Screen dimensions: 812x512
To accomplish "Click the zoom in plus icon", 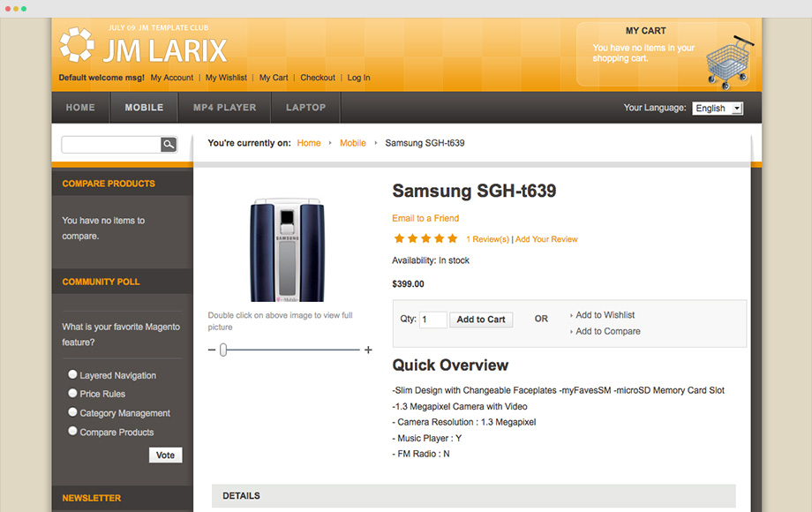I will tap(368, 350).
